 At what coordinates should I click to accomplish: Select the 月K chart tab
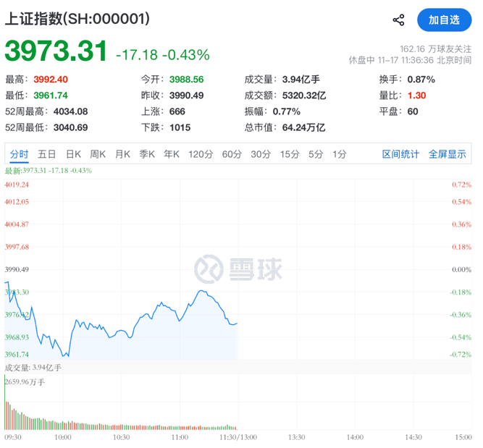point(122,154)
